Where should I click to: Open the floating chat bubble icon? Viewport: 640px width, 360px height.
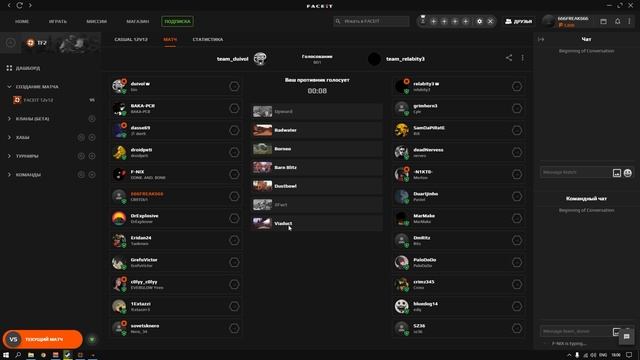pyautogui.click(x=627, y=337)
